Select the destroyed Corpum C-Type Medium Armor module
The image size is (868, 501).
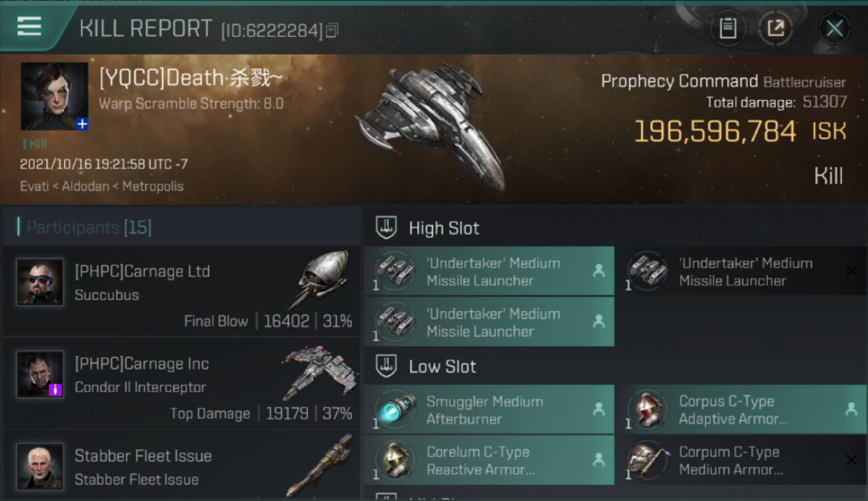point(741,460)
